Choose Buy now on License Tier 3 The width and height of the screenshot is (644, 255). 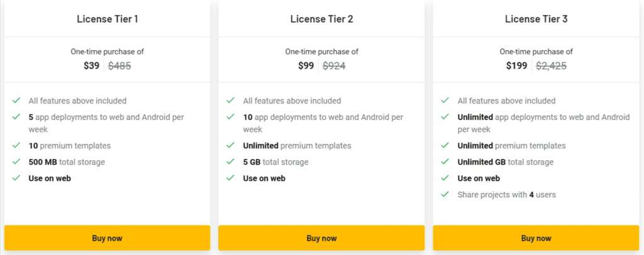click(x=536, y=238)
